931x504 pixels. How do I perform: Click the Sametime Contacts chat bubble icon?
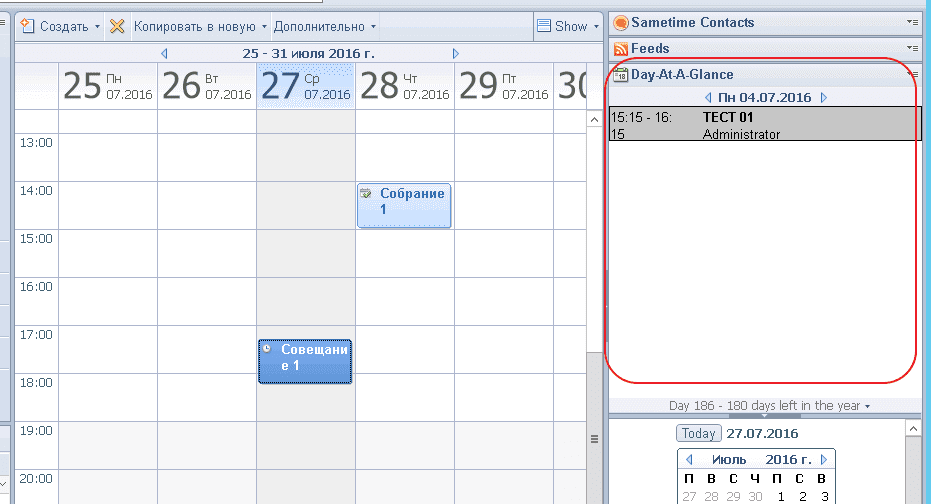620,23
